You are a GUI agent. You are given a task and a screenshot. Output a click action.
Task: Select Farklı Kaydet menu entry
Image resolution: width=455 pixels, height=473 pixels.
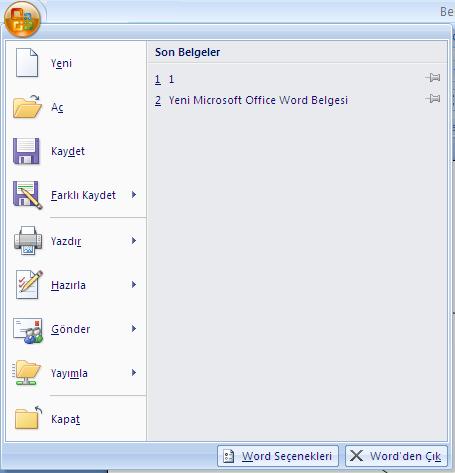(76, 195)
